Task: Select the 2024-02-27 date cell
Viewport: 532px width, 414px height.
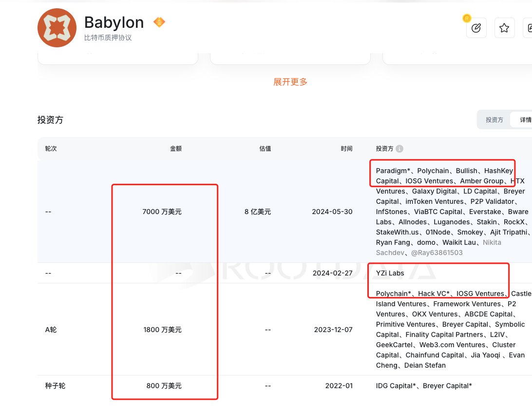Action: 332,273
